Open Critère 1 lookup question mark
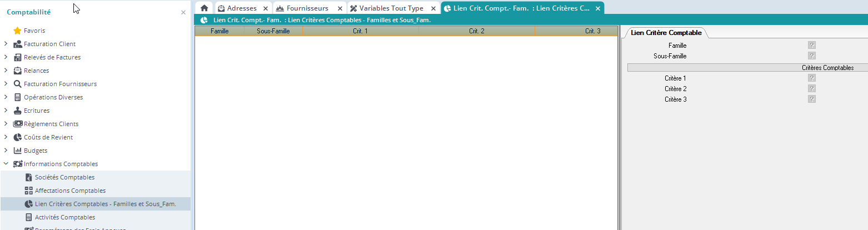 coord(812,78)
